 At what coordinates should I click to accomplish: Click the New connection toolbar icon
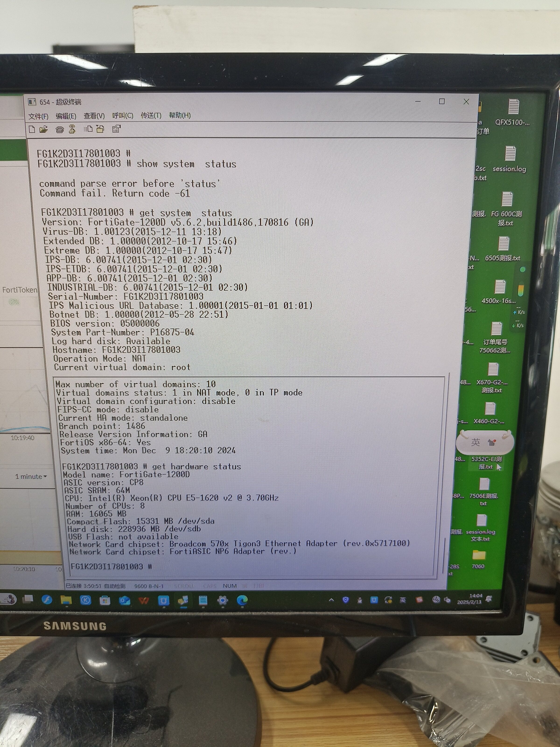click(x=32, y=129)
